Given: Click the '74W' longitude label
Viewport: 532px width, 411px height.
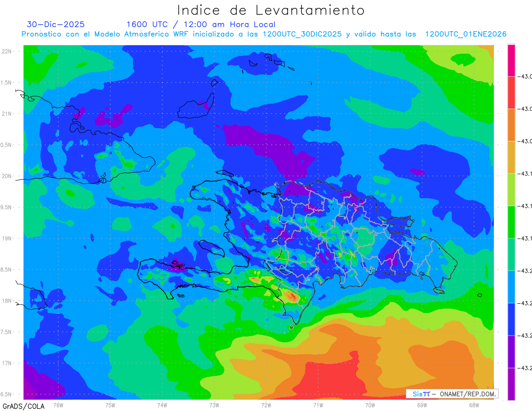Looking at the screenshot, I should tap(162, 404).
